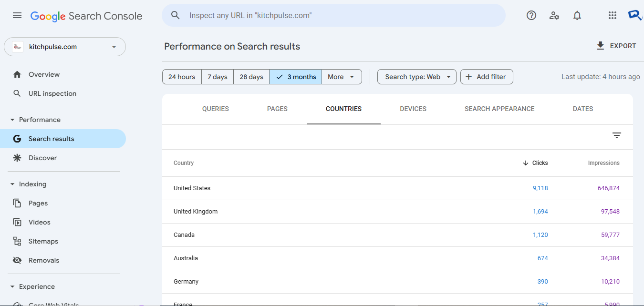Viewport: 644px width, 306px height.
Task: Open the table filter rows icon
Action: tap(617, 136)
